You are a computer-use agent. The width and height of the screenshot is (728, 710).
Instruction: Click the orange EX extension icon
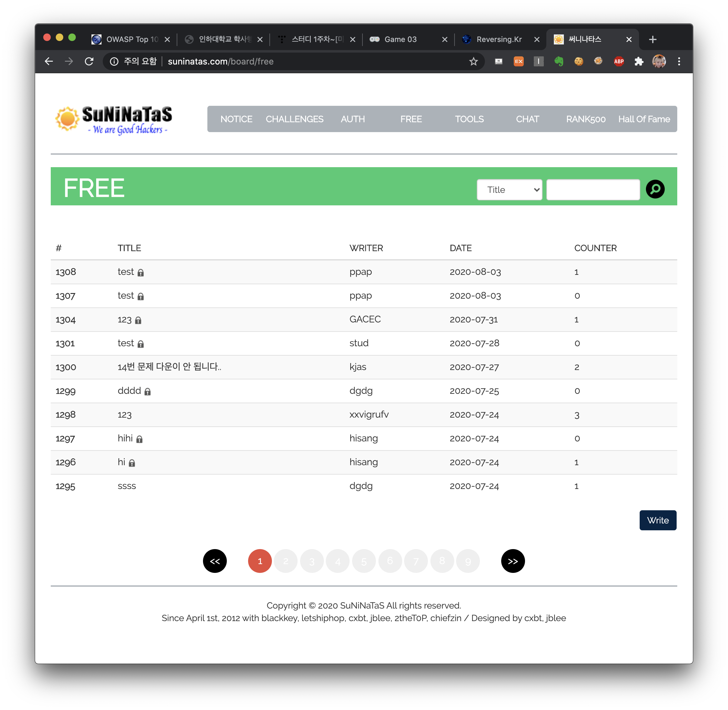[518, 62]
